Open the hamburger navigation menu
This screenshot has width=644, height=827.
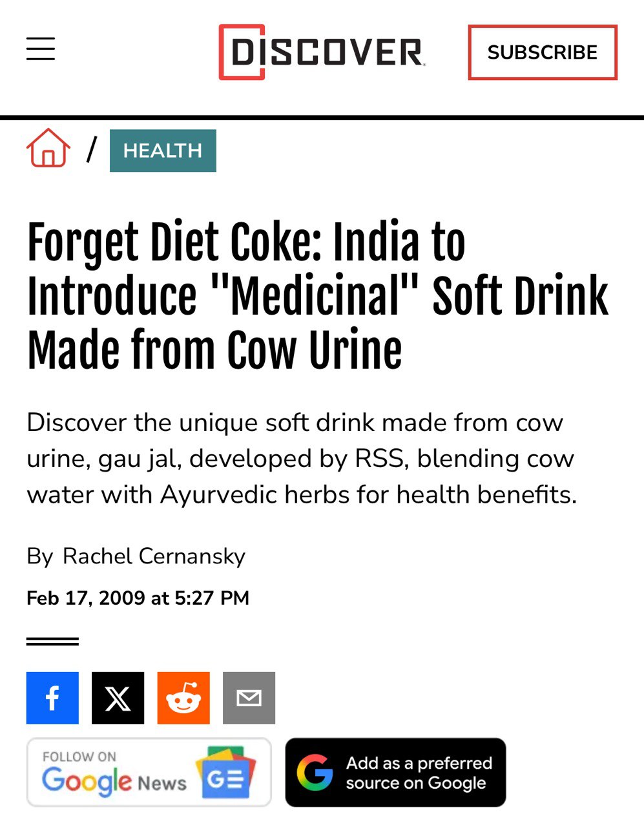click(x=41, y=49)
